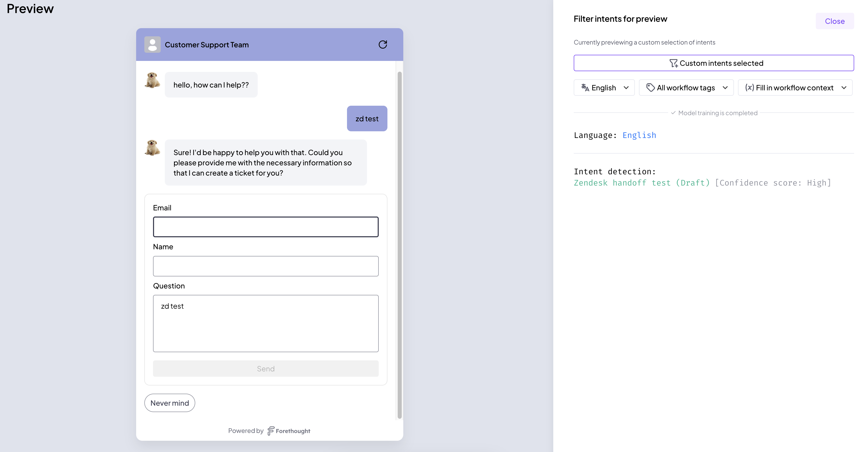Click the filter icon in Custom intents button
Viewport: 868px width, 452px height.
pos(673,63)
